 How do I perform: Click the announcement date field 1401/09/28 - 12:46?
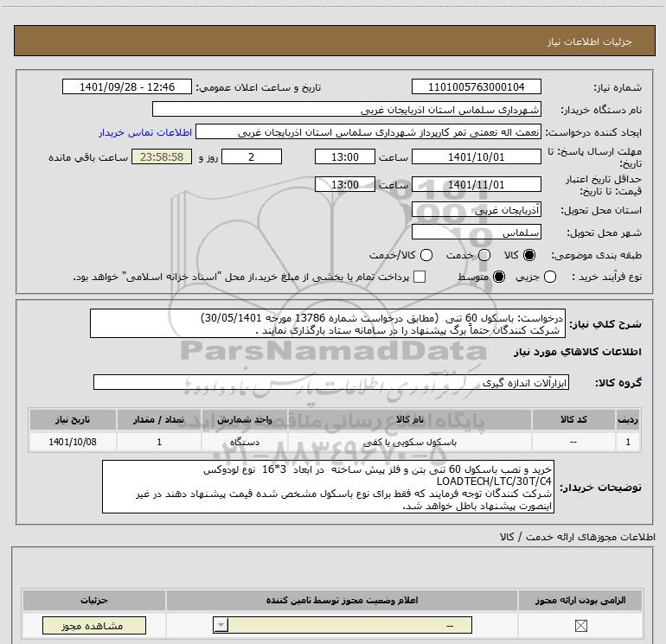point(127,86)
